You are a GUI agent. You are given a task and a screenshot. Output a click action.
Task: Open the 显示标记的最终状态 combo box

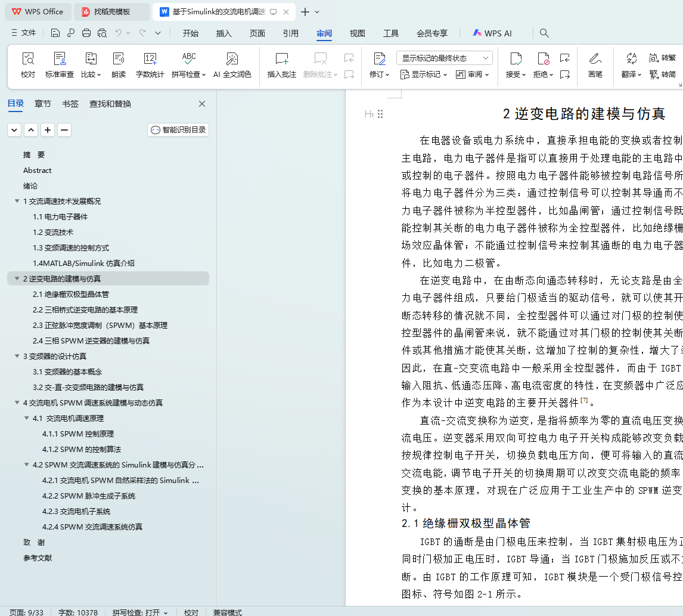pyautogui.click(x=444, y=58)
